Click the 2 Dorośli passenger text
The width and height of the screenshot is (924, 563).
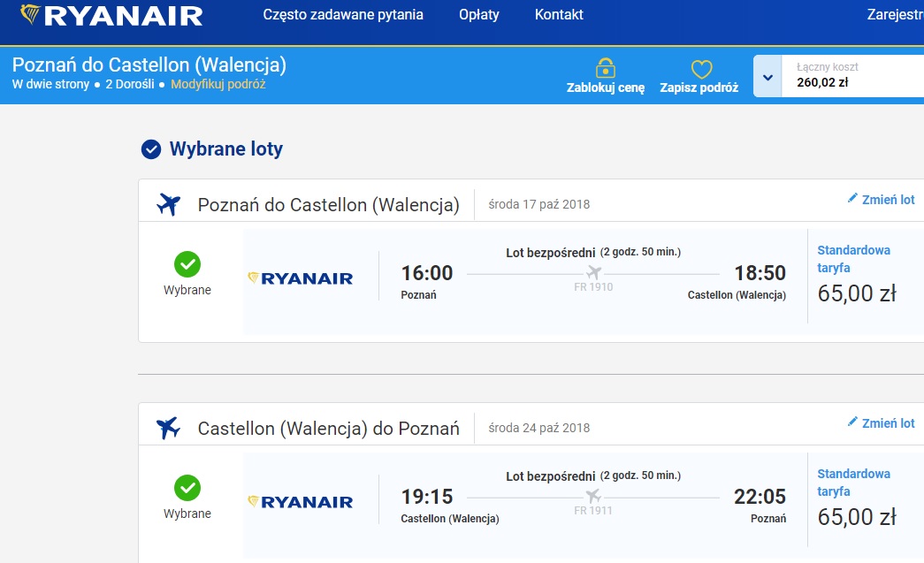pyautogui.click(x=130, y=84)
